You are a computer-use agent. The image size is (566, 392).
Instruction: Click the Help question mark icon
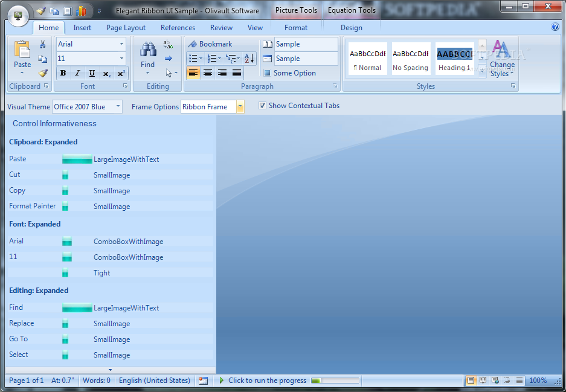555,27
